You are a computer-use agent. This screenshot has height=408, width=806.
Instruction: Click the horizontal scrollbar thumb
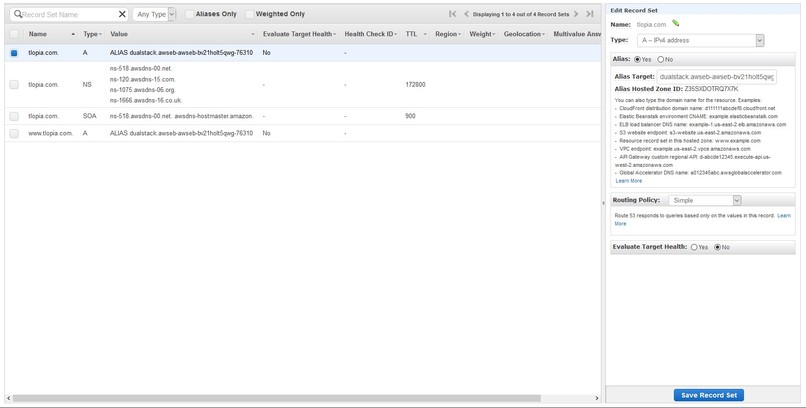pyautogui.click(x=277, y=398)
